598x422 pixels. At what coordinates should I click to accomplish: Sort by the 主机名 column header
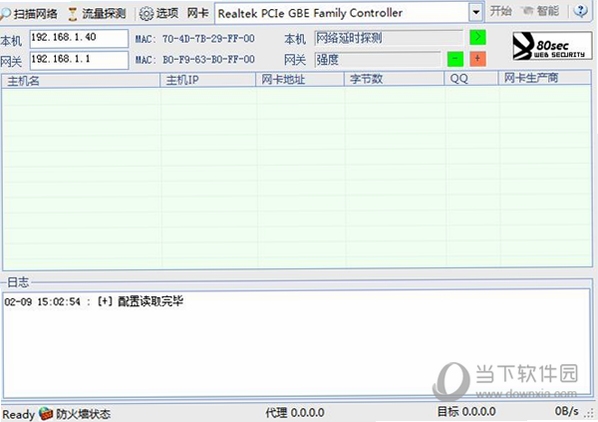coord(81,80)
